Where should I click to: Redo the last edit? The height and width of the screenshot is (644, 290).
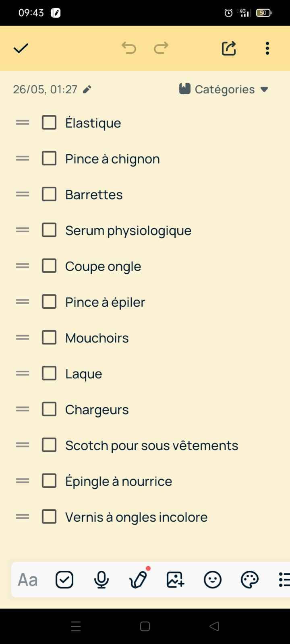[161, 48]
